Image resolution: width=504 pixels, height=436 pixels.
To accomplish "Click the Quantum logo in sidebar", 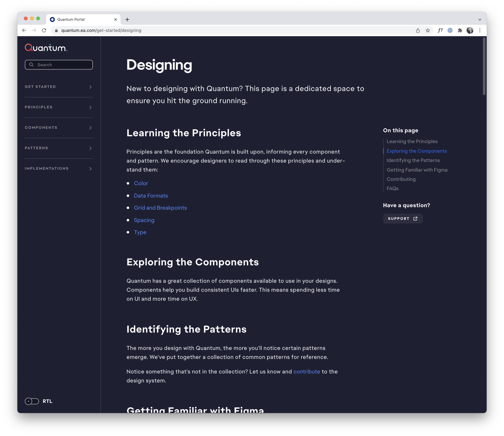I will pyautogui.click(x=46, y=48).
